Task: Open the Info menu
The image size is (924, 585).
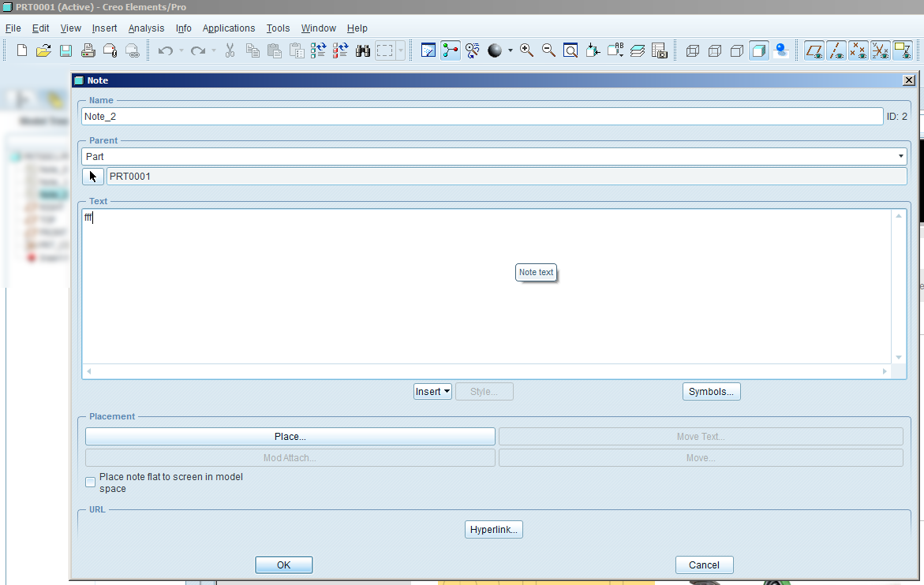Action: (183, 28)
